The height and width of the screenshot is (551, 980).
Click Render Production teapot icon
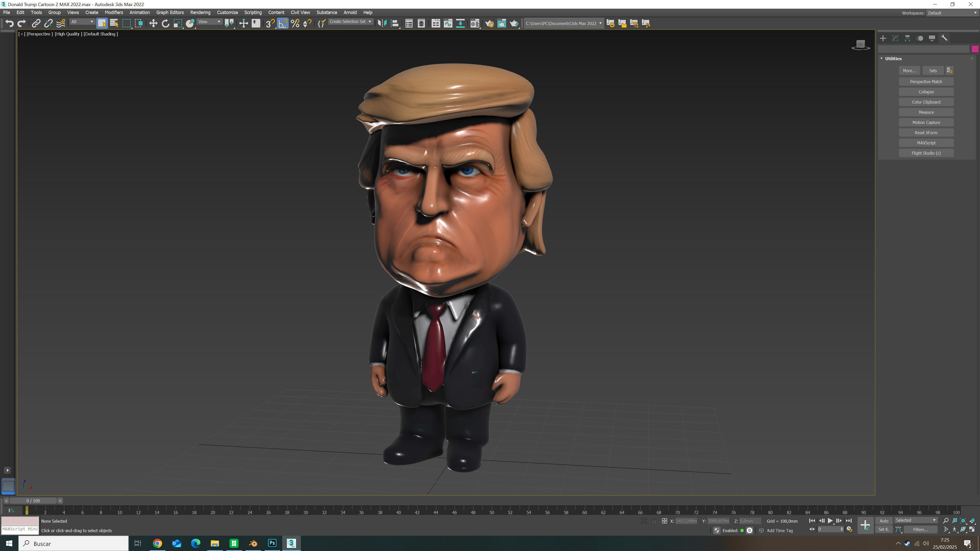(514, 23)
